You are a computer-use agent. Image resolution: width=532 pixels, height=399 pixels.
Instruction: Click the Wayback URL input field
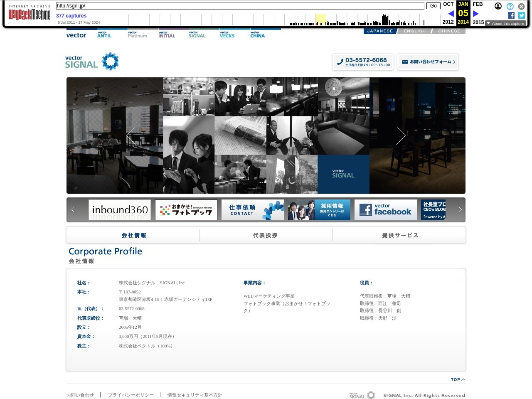(240, 6)
